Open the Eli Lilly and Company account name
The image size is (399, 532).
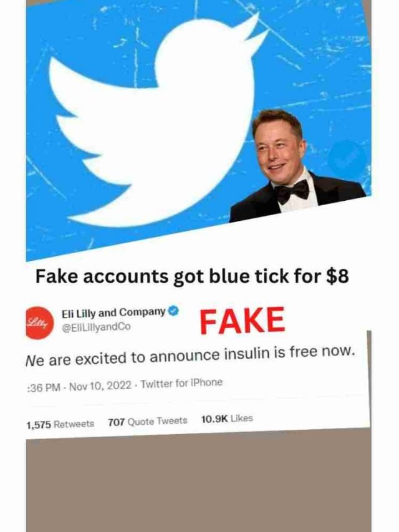point(113,312)
